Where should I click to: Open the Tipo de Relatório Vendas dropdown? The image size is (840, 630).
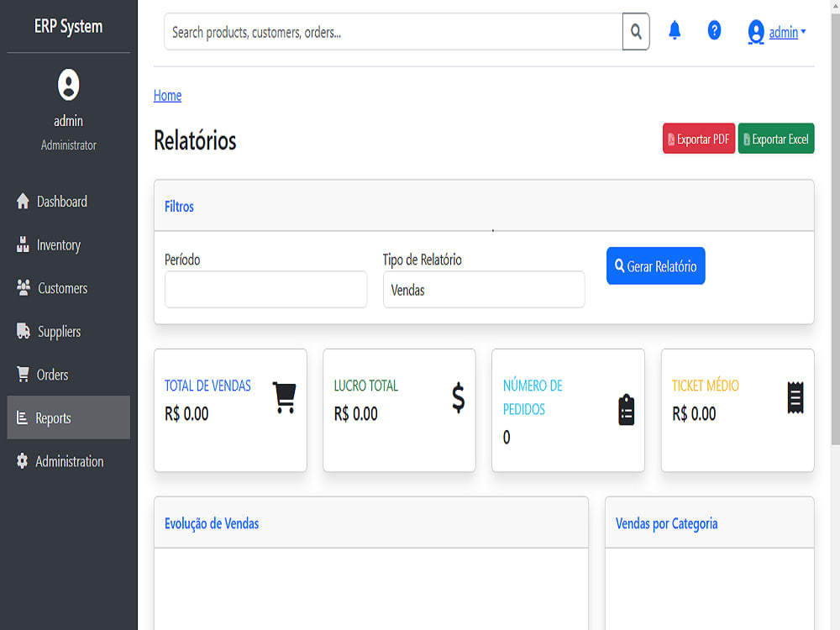tap(484, 290)
